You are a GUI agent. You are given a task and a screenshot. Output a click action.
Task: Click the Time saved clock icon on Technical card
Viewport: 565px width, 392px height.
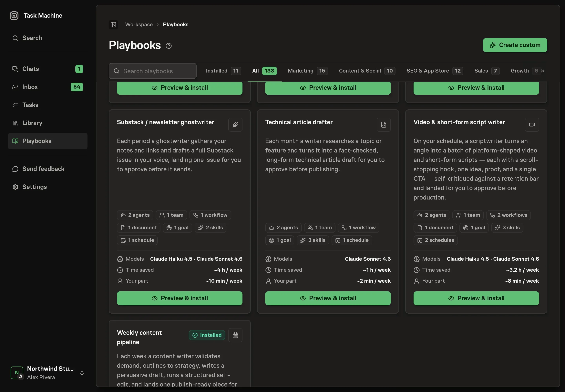[268, 270]
